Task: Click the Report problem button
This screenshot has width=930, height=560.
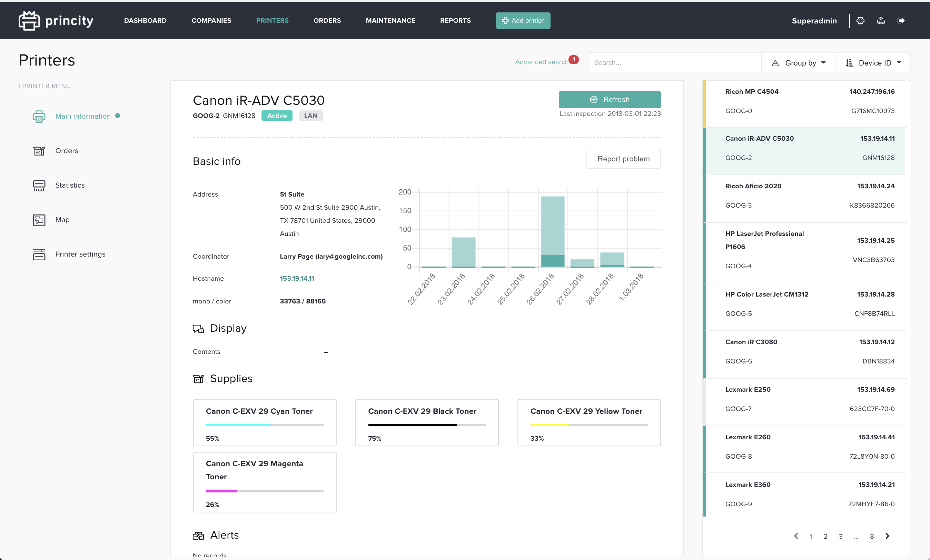Action: 623,159
